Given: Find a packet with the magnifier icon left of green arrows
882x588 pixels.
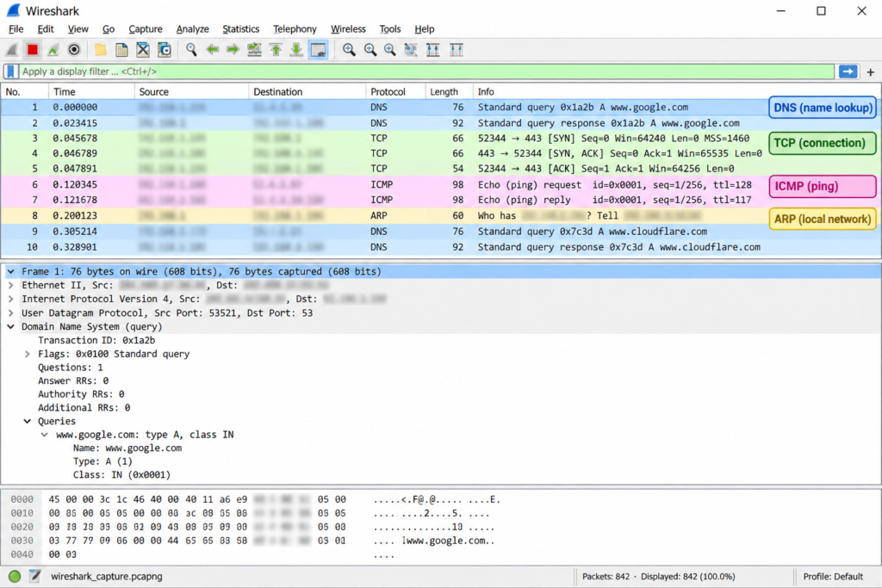Looking at the screenshot, I should [x=191, y=50].
